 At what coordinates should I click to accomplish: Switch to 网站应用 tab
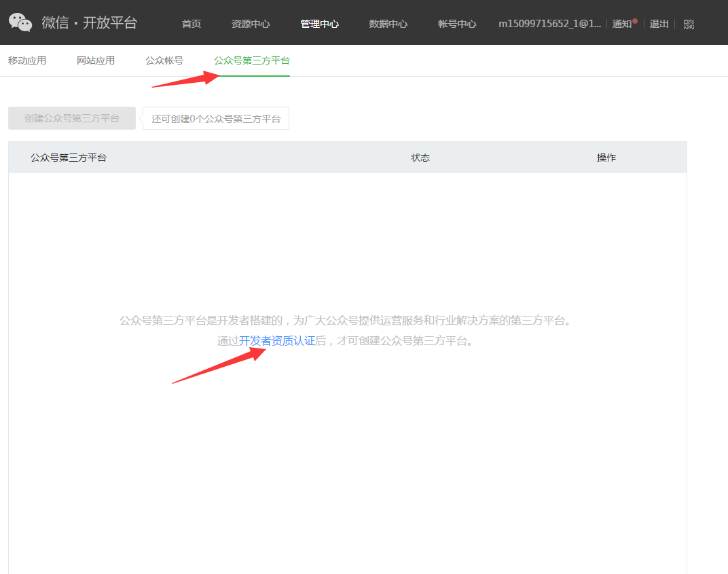click(96, 60)
